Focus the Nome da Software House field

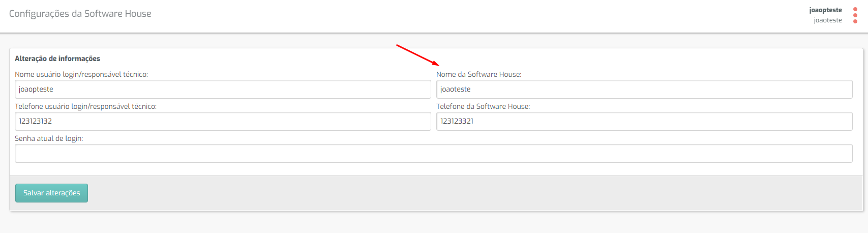tap(644, 89)
